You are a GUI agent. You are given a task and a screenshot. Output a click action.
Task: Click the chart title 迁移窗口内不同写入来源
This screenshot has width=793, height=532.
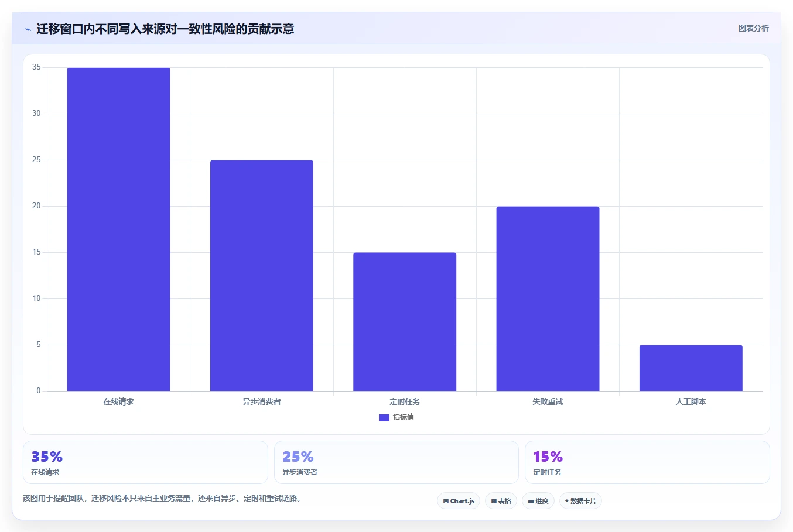point(165,29)
